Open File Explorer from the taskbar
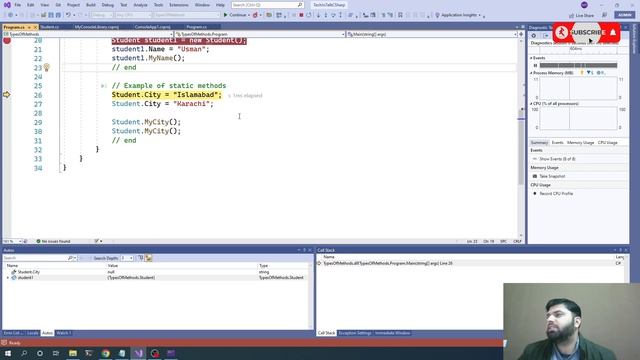 tap(73, 353)
